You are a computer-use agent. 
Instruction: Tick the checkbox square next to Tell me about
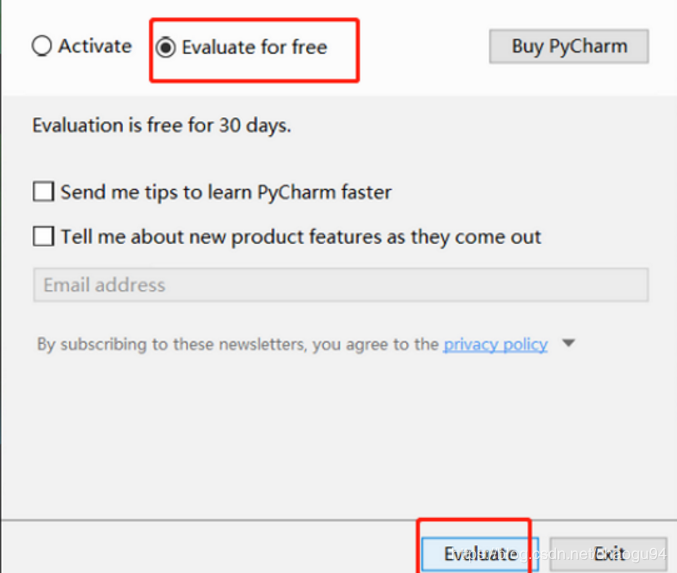click(43, 236)
